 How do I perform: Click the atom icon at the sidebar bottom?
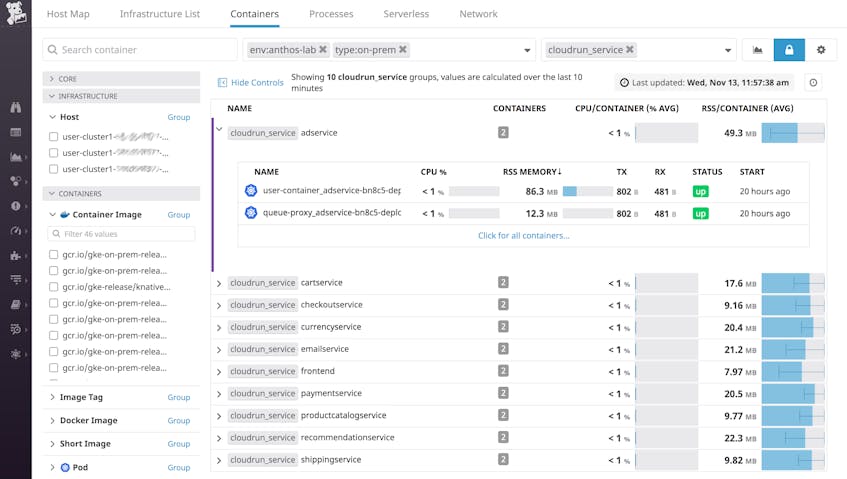[16, 354]
